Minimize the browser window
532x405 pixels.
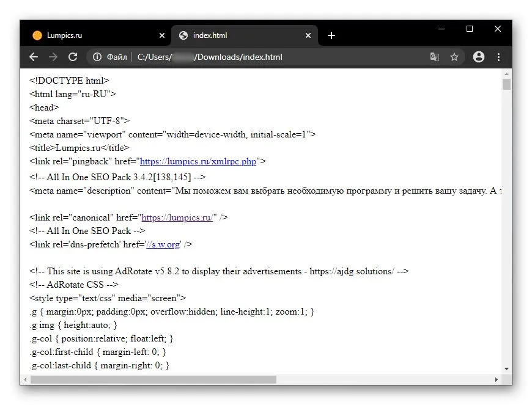pos(441,29)
